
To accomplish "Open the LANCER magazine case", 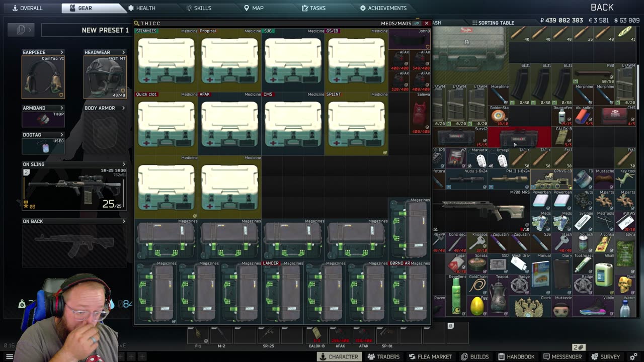I will point(282,292).
